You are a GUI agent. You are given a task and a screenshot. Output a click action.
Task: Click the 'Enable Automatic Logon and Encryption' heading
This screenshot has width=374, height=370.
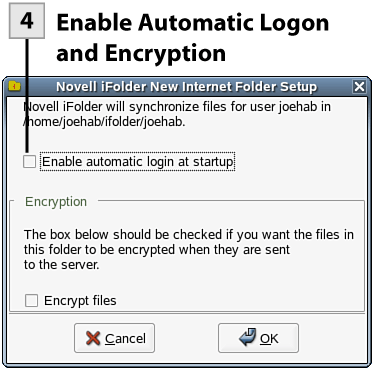point(193,38)
